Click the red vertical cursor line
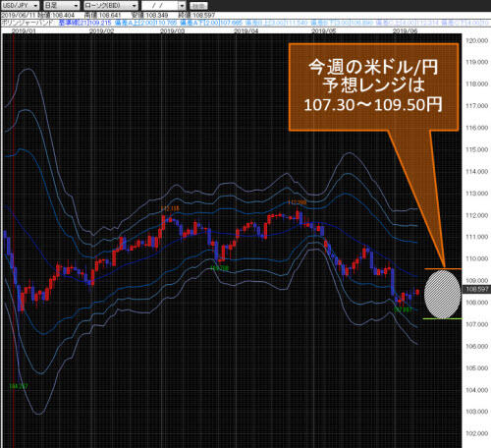Screen dimensions: 491x448 pos(14,241)
